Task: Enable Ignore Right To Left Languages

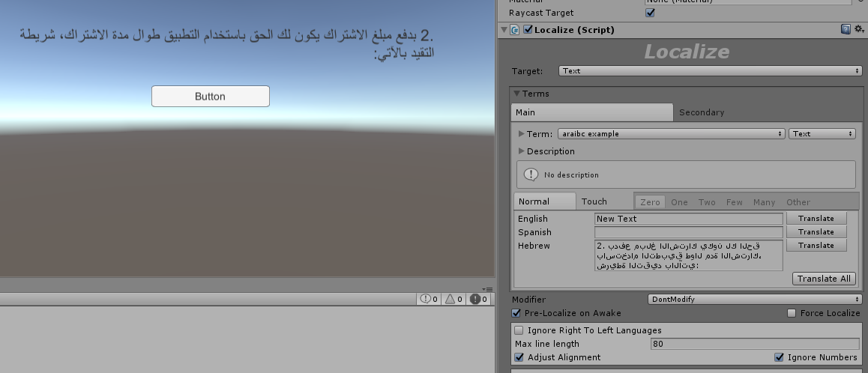Action: pos(519,330)
